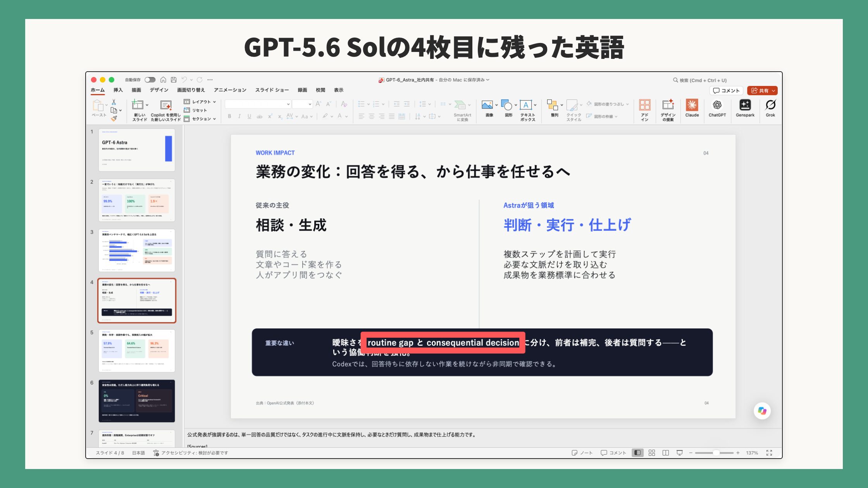
Task: Open the レイアウト layout dropdown
Action: [200, 102]
